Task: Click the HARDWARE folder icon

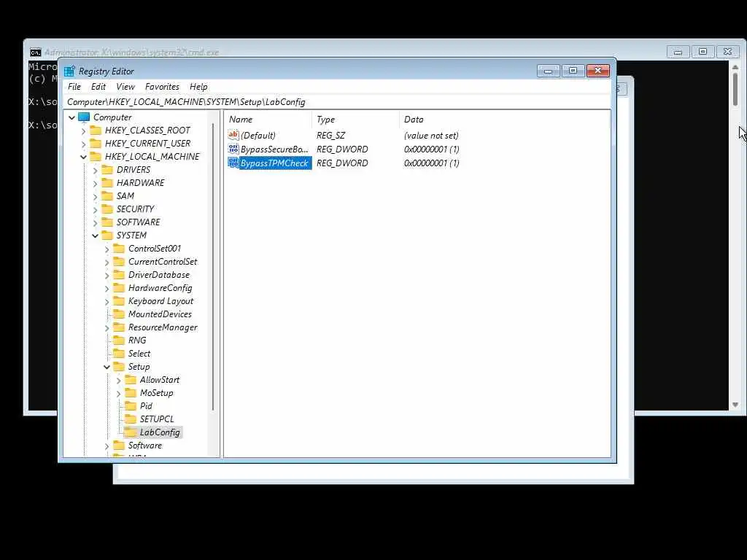Action: [x=108, y=183]
